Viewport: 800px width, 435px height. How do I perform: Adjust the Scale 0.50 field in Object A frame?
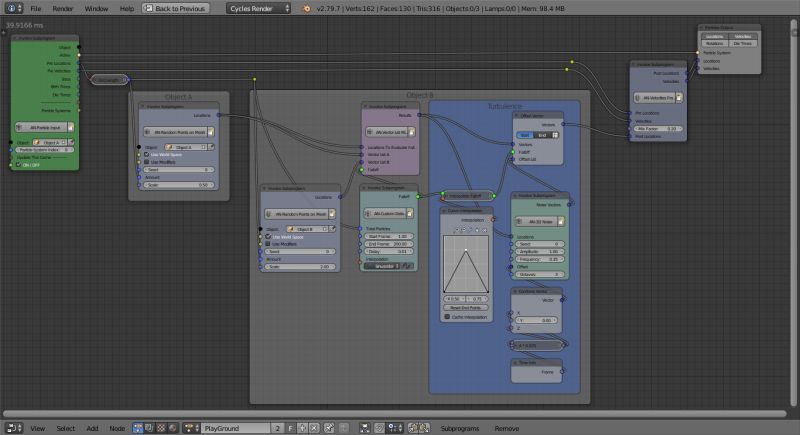178,185
